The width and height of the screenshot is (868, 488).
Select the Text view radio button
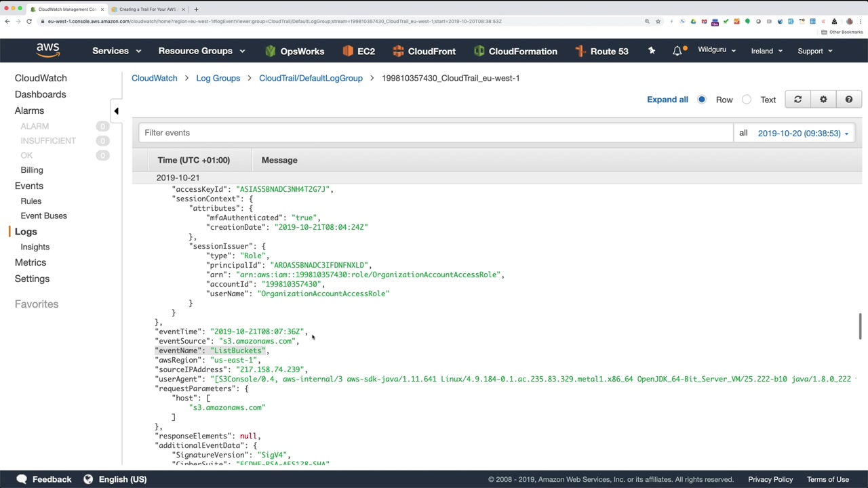(x=747, y=100)
